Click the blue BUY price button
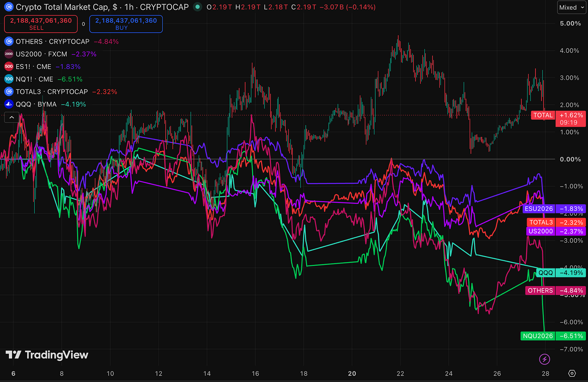588x382 pixels. 126,24
